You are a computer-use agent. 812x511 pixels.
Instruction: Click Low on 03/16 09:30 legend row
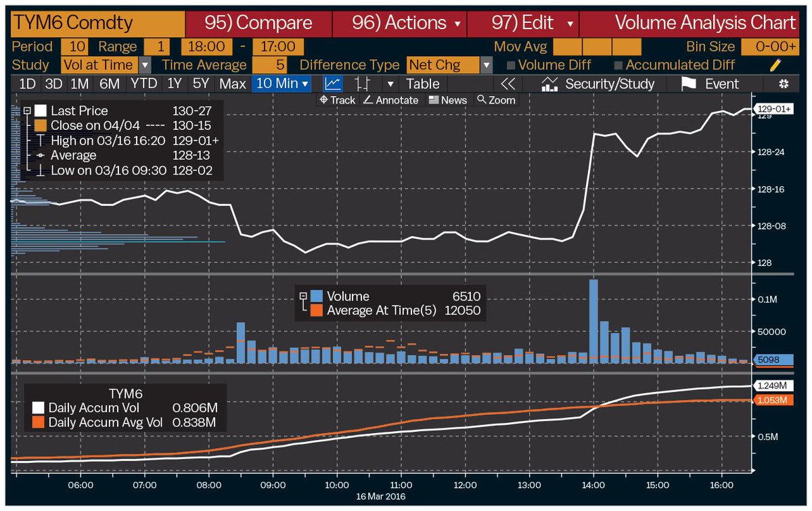point(125,171)
